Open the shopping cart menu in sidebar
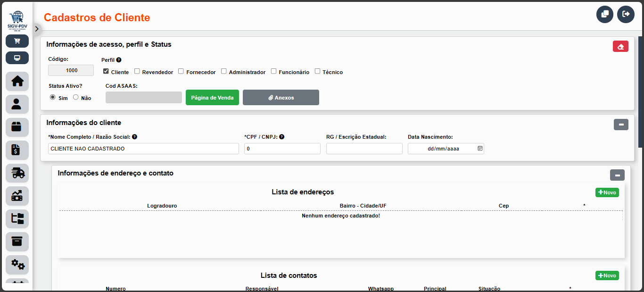The image size is (644, 292). coord(17,41)
